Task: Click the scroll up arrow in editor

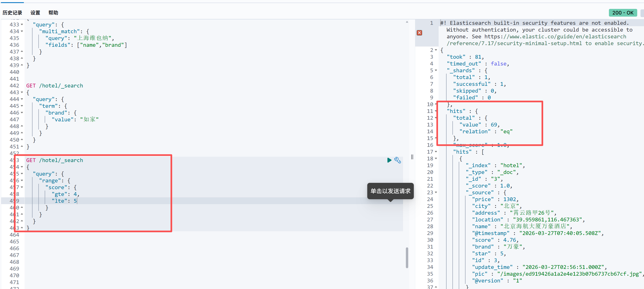Action: point(407,22)
